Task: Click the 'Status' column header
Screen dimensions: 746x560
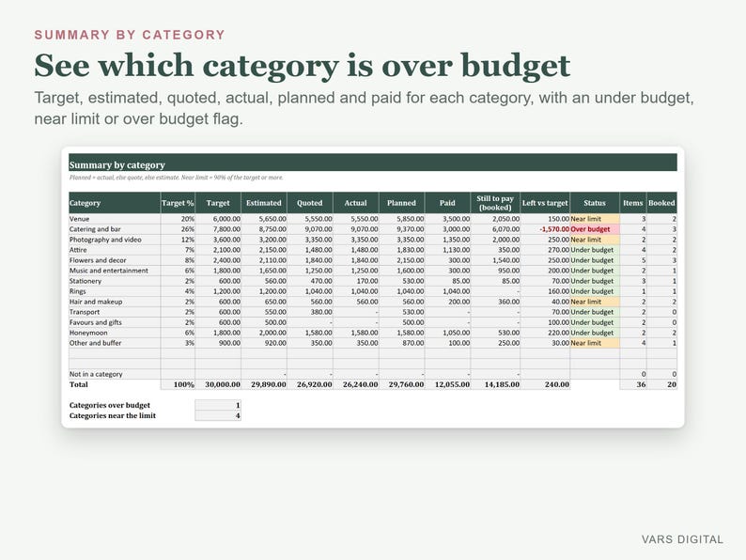Action: (x=595, y=203)
